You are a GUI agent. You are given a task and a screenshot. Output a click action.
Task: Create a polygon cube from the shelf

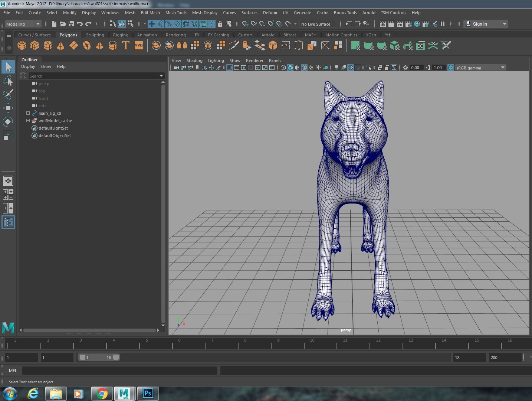click(35, 46)
